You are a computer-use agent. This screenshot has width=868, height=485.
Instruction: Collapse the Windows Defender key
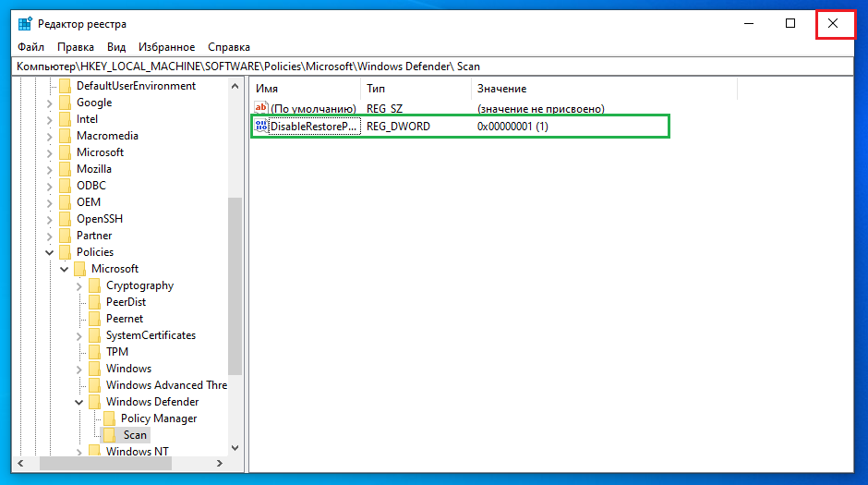pyautogui.click(x=79, y=402)
